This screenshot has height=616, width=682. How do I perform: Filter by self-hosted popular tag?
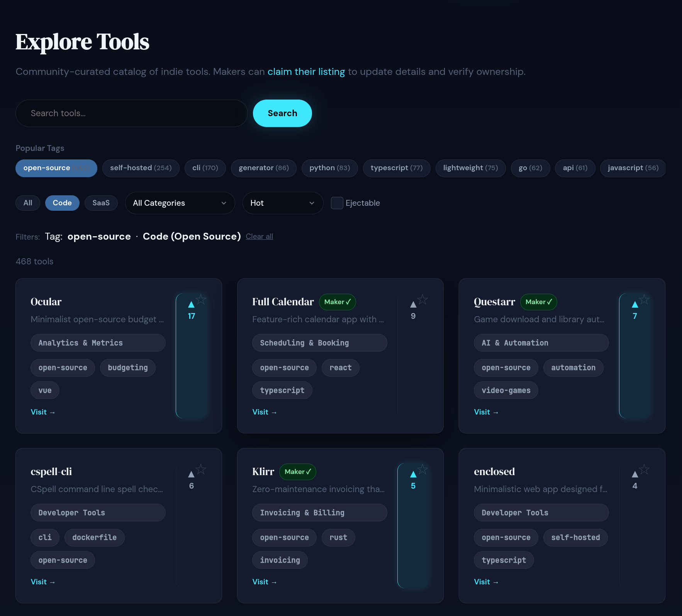[x=141, y=168]
